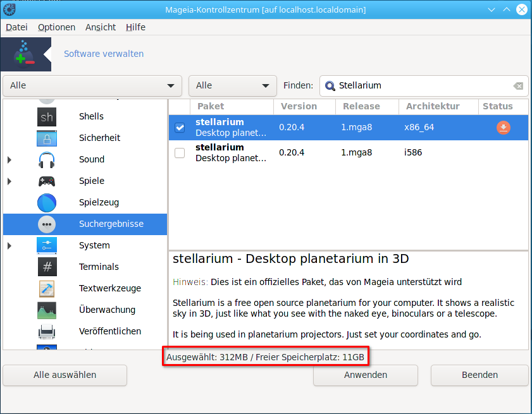This screenshot has width=532, height=414.
Task: Open the Optionen menu
Action: pos(57,27)
